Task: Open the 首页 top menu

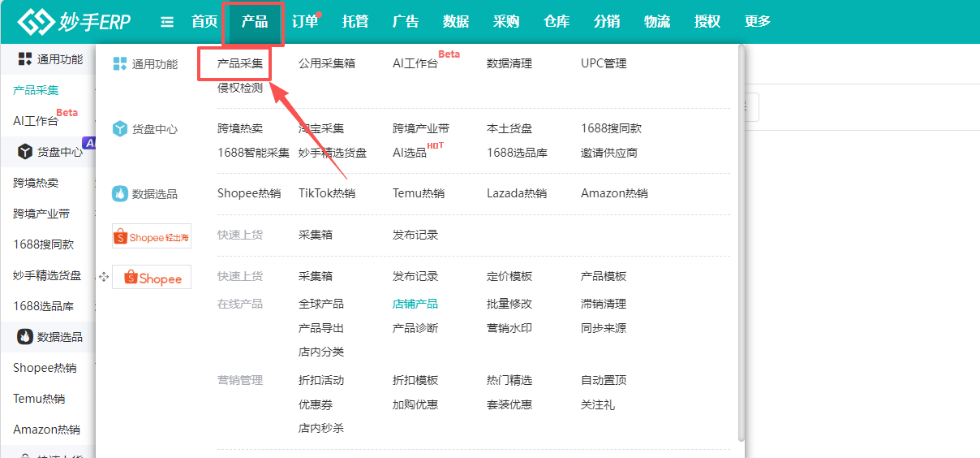Action: (x=204, y=22)
